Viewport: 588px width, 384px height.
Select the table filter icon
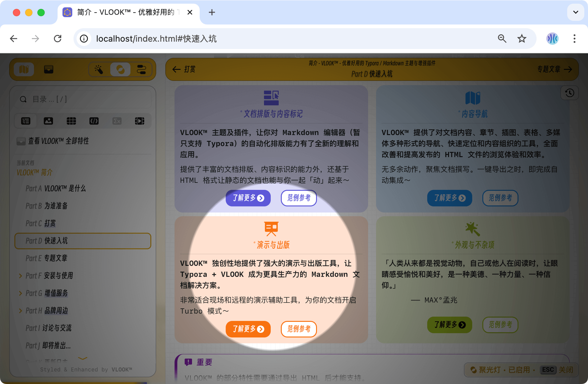pos(71,121)
